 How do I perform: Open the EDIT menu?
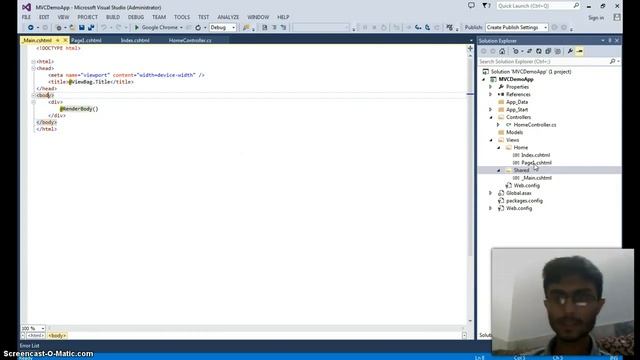pos(44,17)
